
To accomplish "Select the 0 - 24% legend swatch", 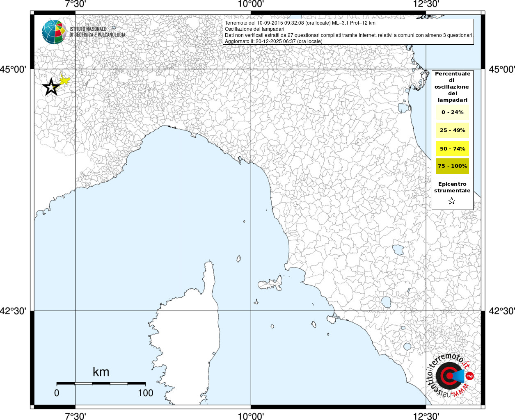I will (452, 112).
